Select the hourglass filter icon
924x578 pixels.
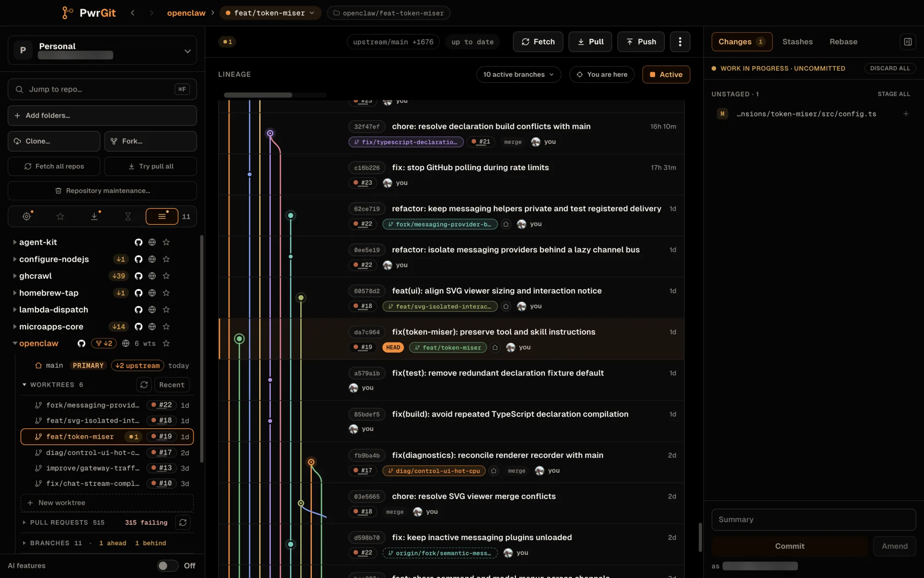click(128, 216)
